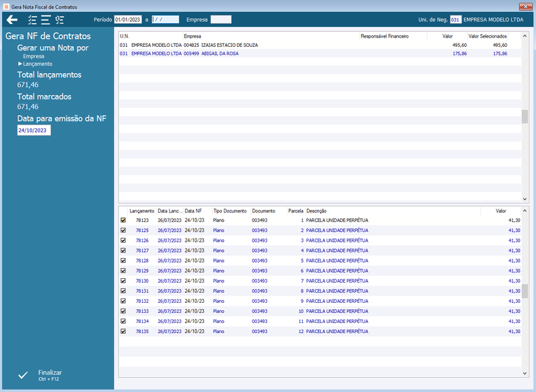536x392 pixels.
Task: Click the app icon in title bar
Action: click(x=6, y=7)
